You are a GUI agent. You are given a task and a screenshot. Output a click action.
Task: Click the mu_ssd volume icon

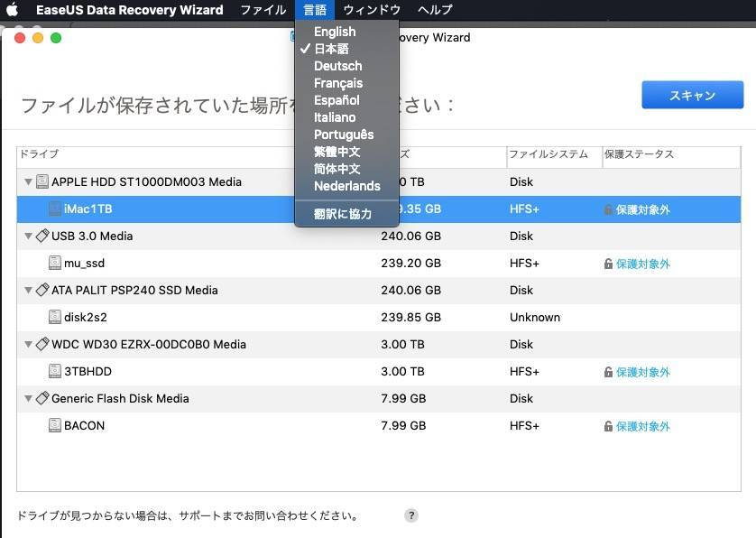point(55,263)
